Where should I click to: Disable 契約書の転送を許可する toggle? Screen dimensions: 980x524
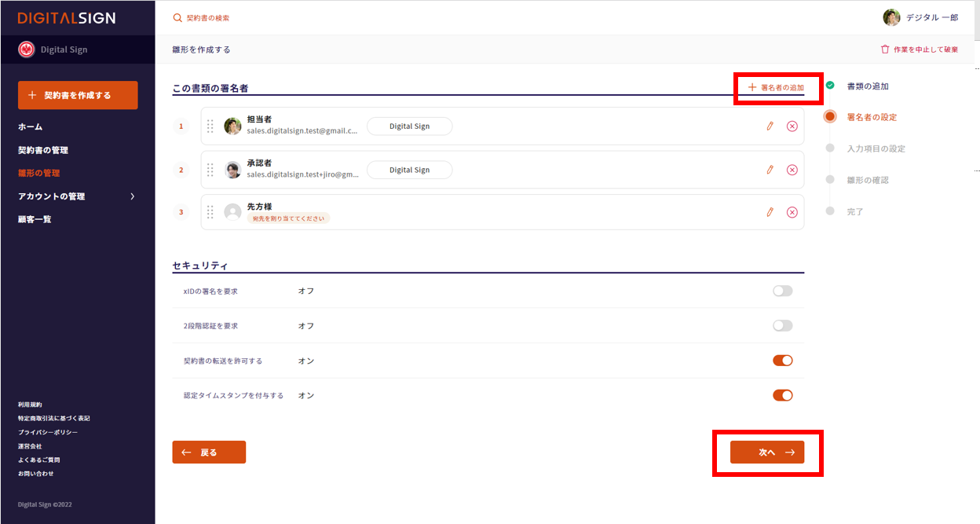click(x=782, y=361)
